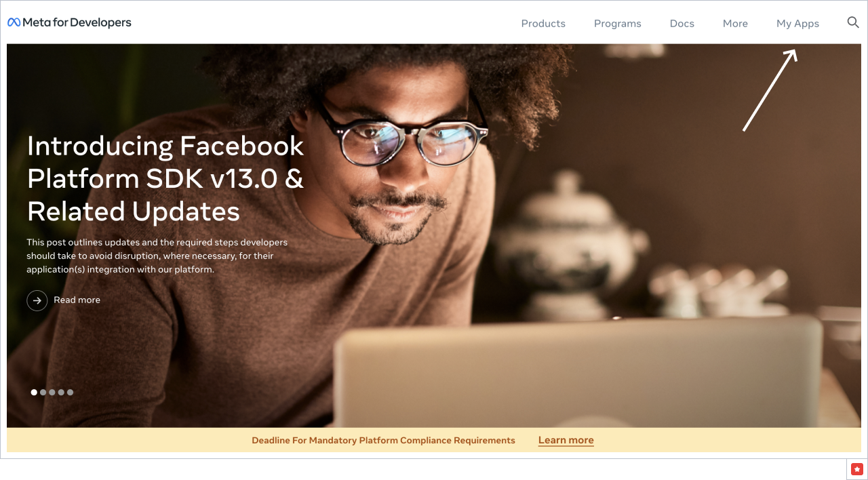The width and height of the screenshot is (868, 480).
Task: Open the search magnifier icon
Action: pyautogui.click(x=853, y=22)
